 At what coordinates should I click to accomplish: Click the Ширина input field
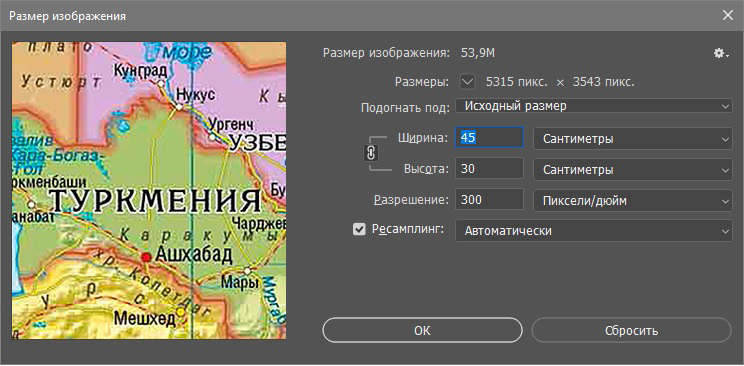pos(489,138)
